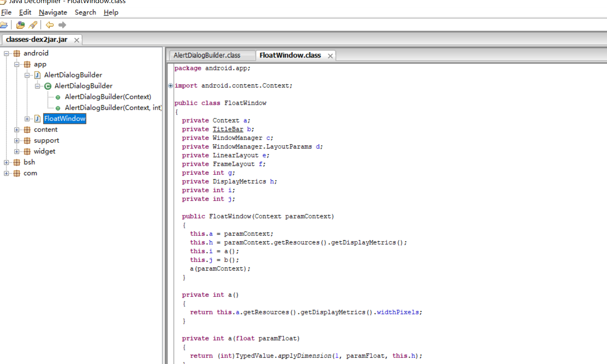Click the Open File toolbar icon
The height and width of the screenshot is (364, 607).
pos(3,25)
